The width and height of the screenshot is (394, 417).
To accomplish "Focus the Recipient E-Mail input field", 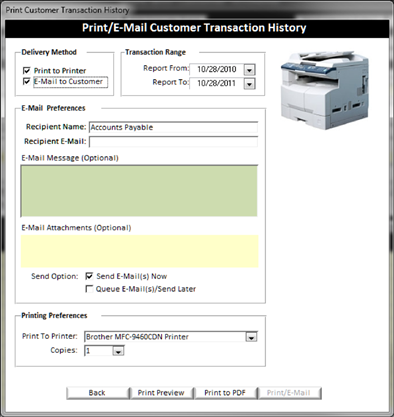I will [173, 142].
